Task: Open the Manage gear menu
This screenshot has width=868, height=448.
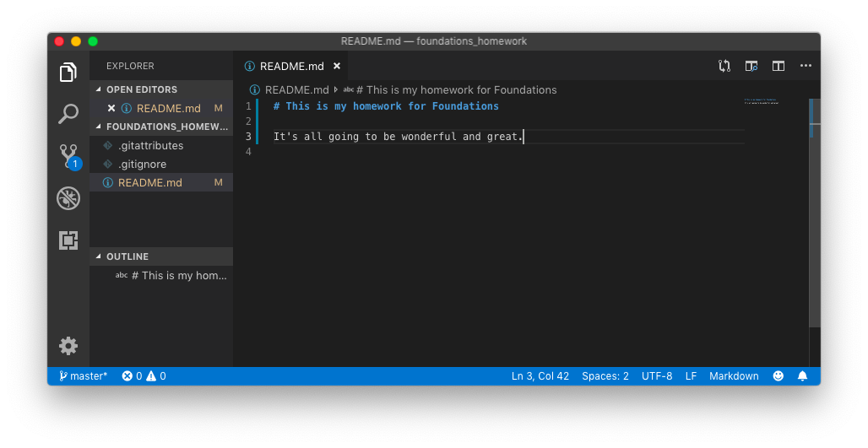Action: click(x=68, y=346)
